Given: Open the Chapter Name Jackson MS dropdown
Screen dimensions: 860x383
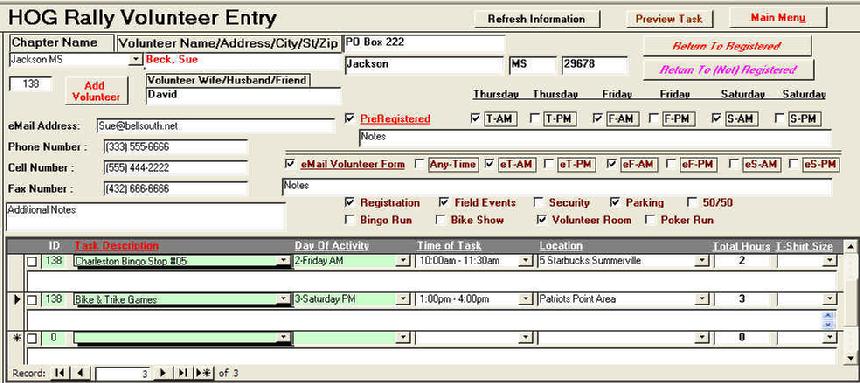Looking at the screenshot, I should coord(134,59).
